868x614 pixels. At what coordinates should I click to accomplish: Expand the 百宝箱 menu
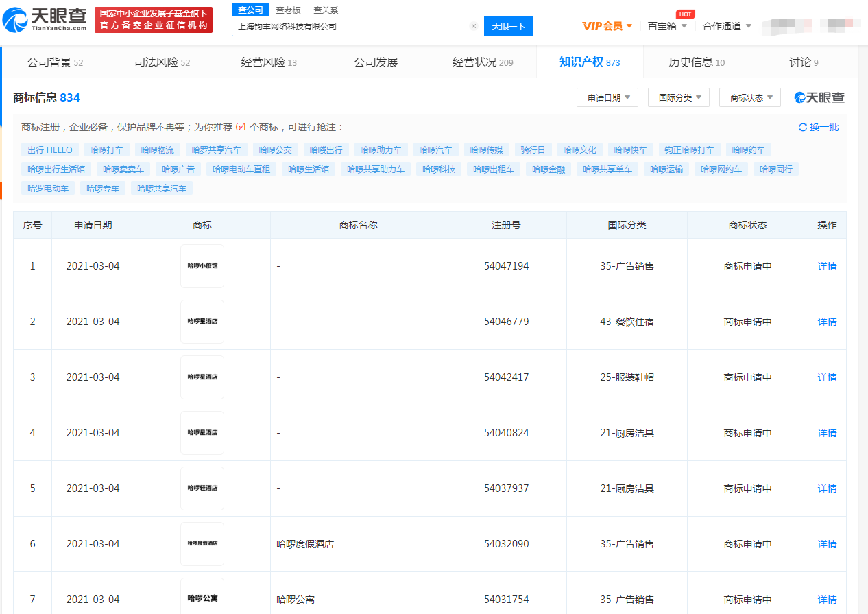[x=667, y=26]
